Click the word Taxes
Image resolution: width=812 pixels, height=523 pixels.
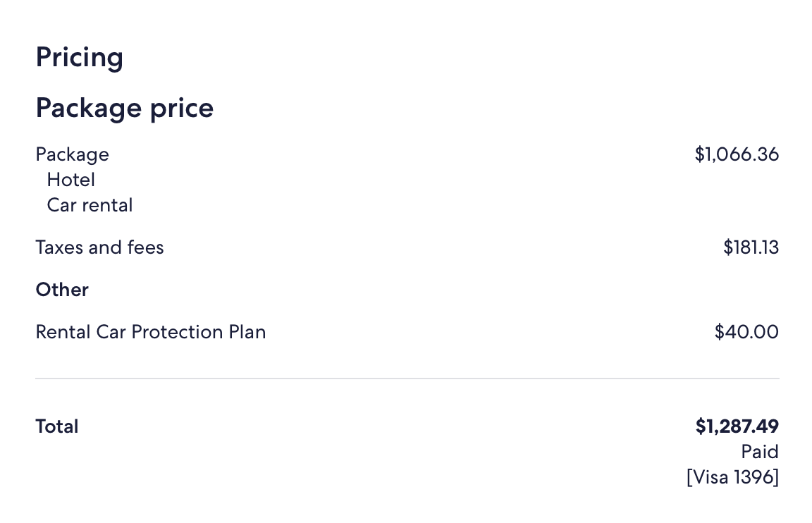(x=59, y=247)
